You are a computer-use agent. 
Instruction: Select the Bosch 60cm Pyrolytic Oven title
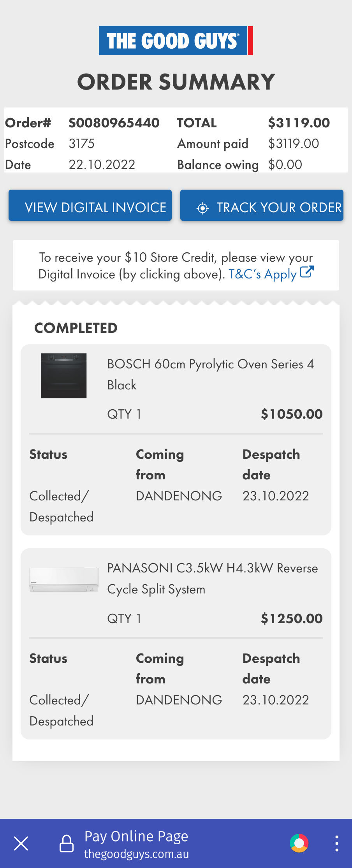pyautogui.click(x=210, y=374)
